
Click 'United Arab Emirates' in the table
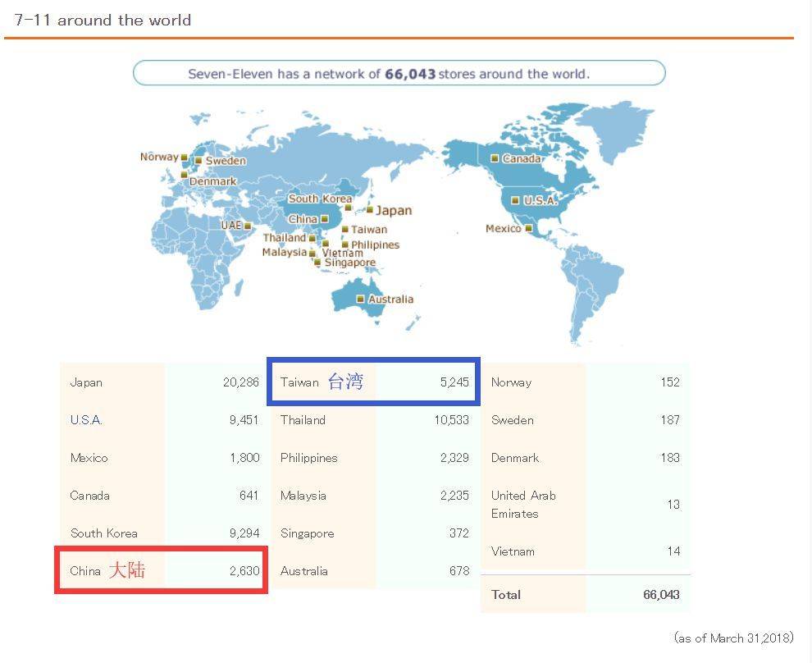point(523,505)
